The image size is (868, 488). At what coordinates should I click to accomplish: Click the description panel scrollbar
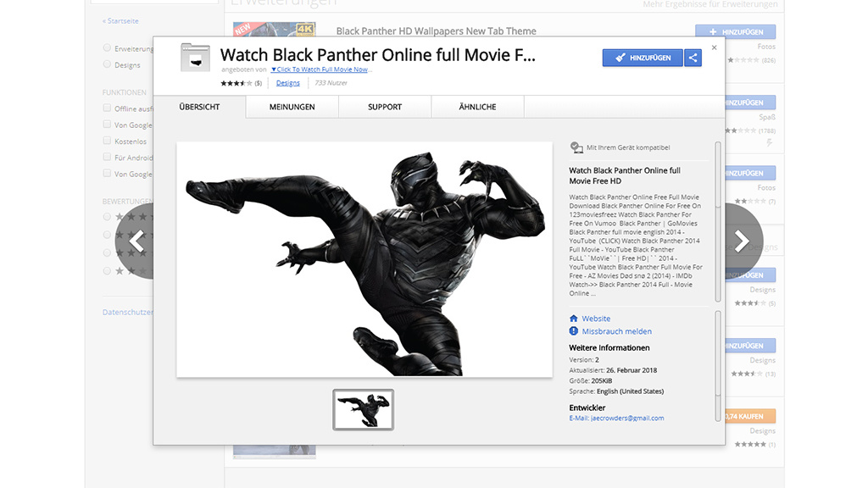click(718, 221)
